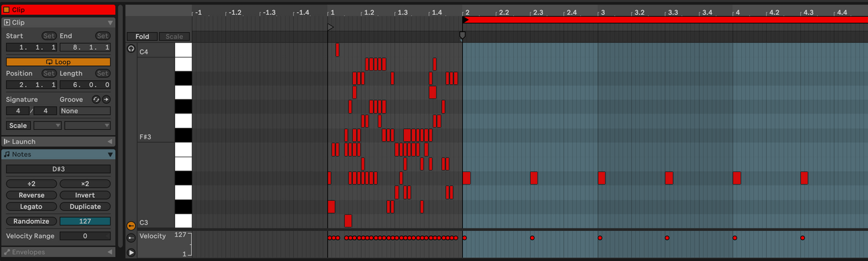The image size is (868, 261).
Task: Click the play triangle icon below the velocity button
Action: point(131,252)
